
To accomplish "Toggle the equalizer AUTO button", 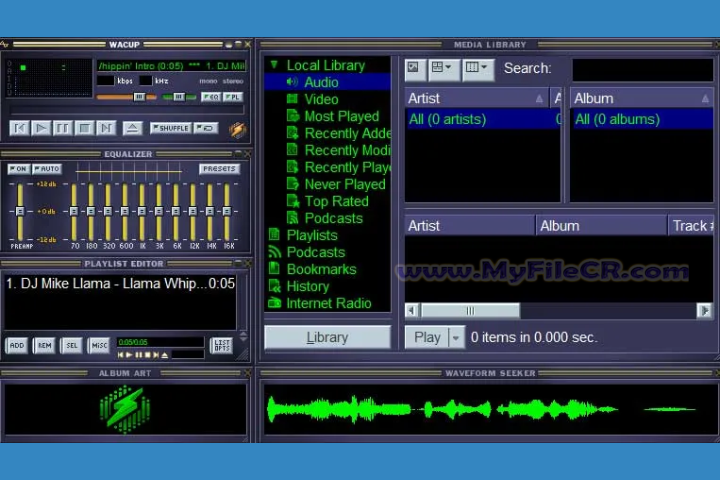I will [x=47, y=169].
